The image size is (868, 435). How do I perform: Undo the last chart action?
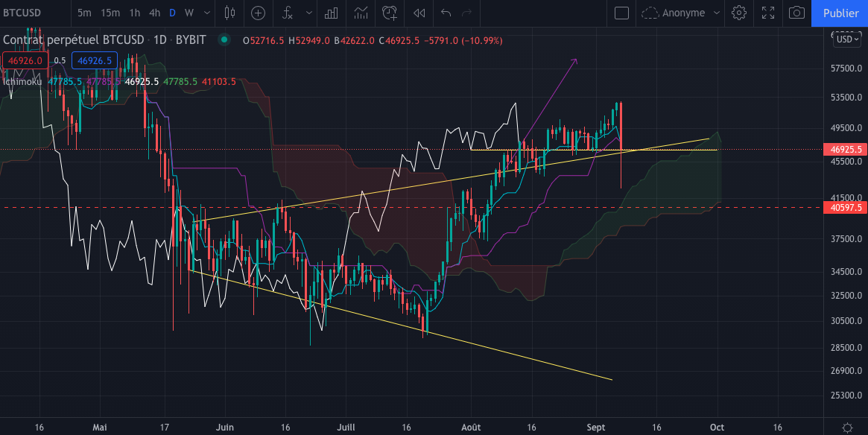pyautogui.click(x=446, y=13)
